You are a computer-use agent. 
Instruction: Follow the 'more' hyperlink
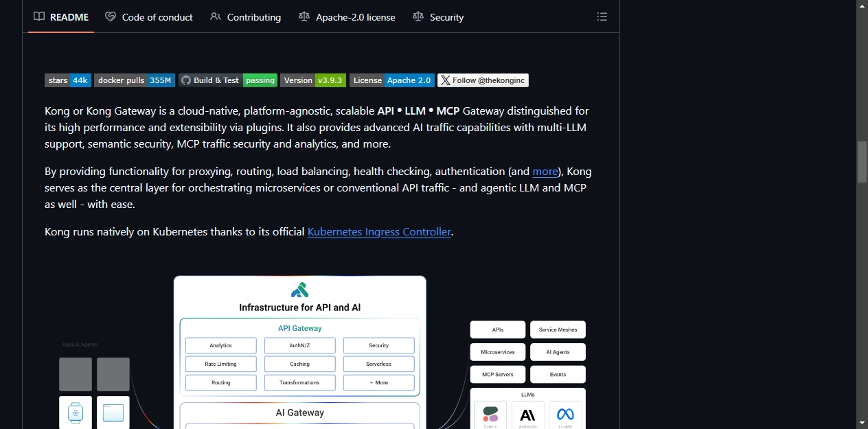545,172
